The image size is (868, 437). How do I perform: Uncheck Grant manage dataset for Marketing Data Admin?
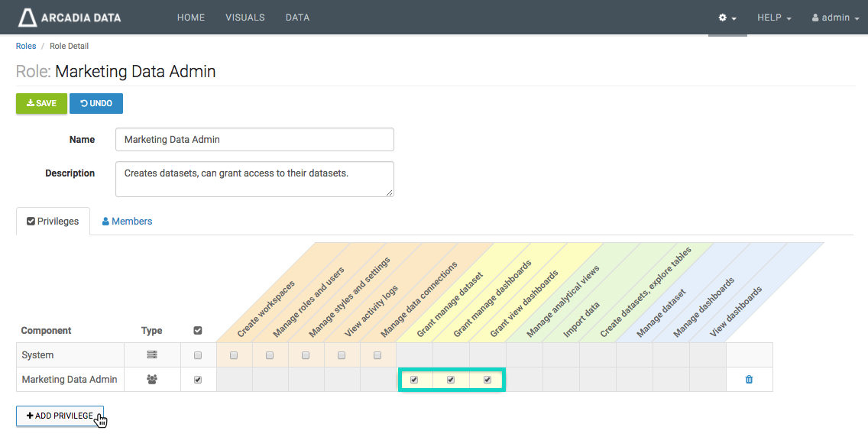tap(414, 380)
